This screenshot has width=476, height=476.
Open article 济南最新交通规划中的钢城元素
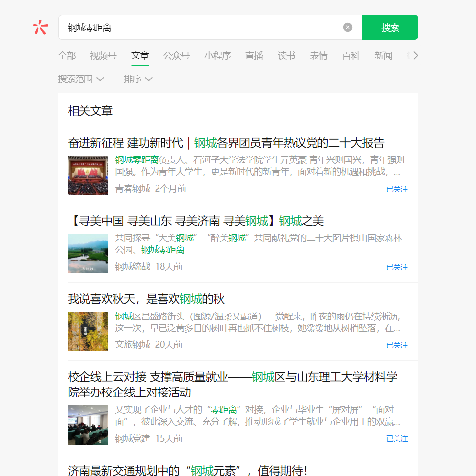(188, 470)
